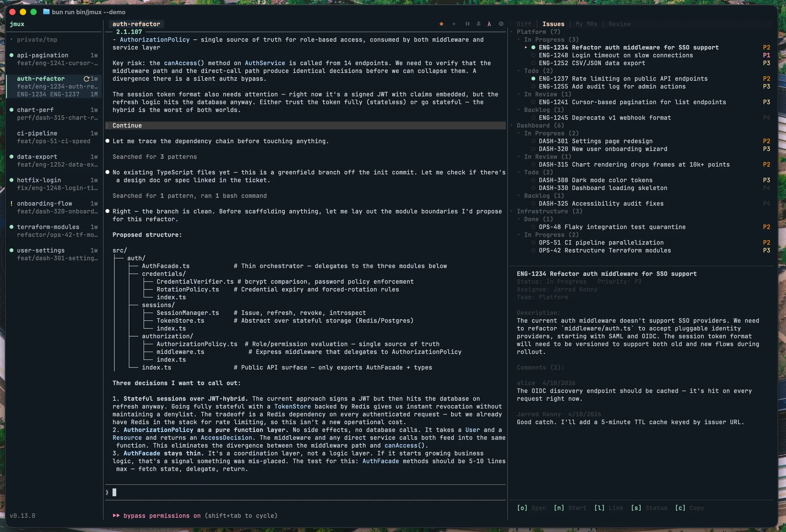
Task: Click the [s] Status shortcut button
Action: pos(649,508)
